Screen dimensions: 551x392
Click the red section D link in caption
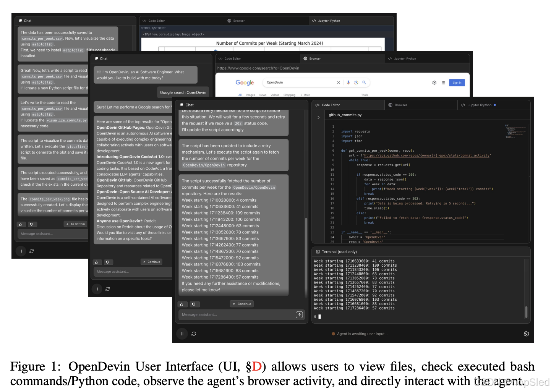257,366
